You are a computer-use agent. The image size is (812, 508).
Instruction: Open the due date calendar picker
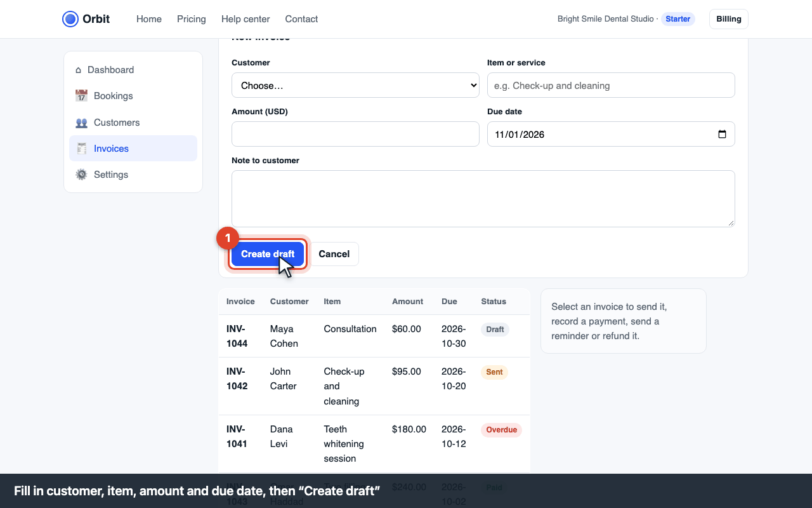click(722, 135)
